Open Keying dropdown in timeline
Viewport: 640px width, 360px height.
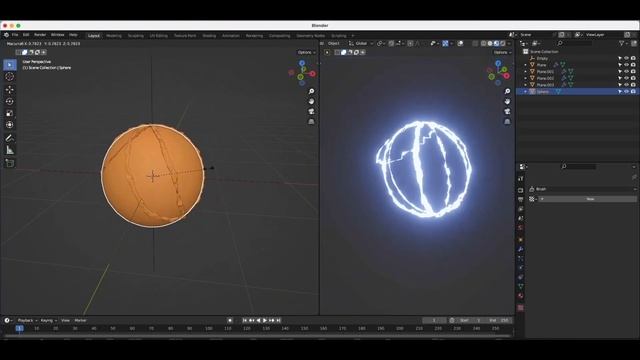[49, 320]
